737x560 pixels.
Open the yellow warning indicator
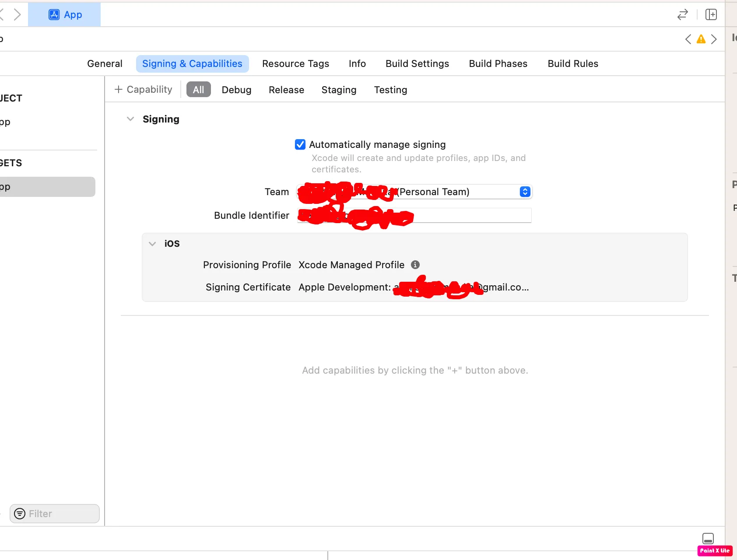(701, 39)
